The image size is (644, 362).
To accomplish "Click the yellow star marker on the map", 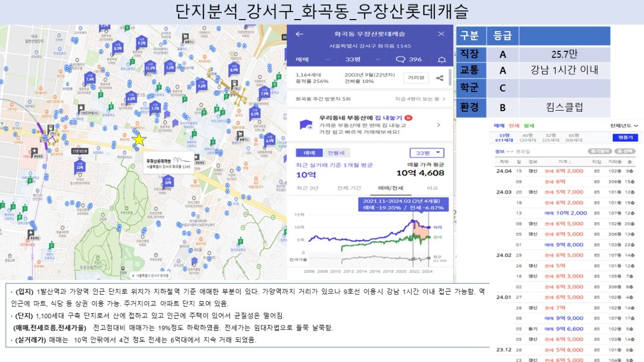I will (139, 140).
